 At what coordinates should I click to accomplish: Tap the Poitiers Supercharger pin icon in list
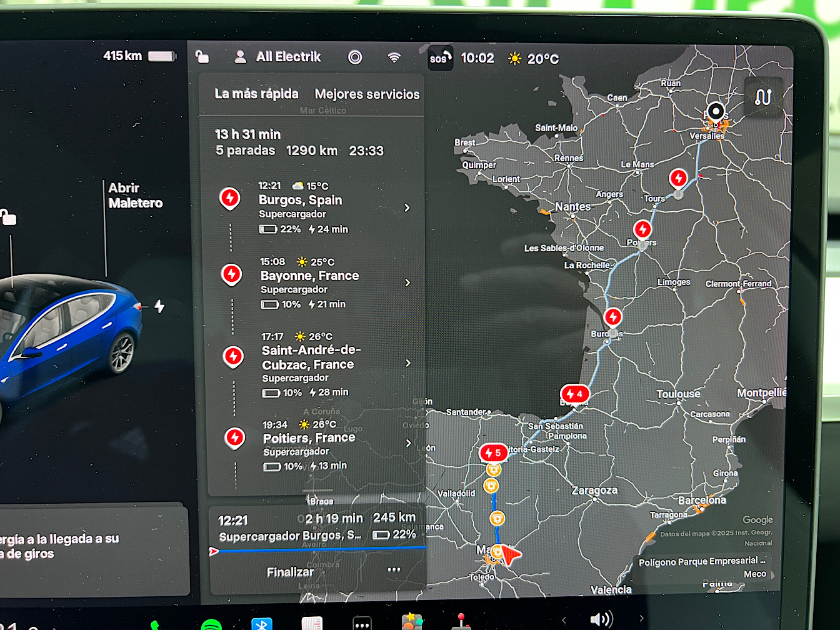pyautogui.click(x=235, y=438)
